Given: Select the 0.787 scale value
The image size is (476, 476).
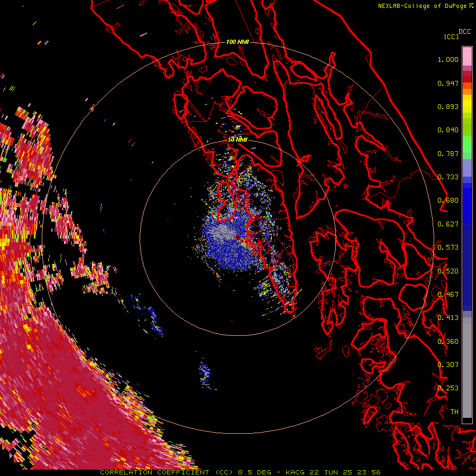Looking at the screenshot, I should 448,153.
